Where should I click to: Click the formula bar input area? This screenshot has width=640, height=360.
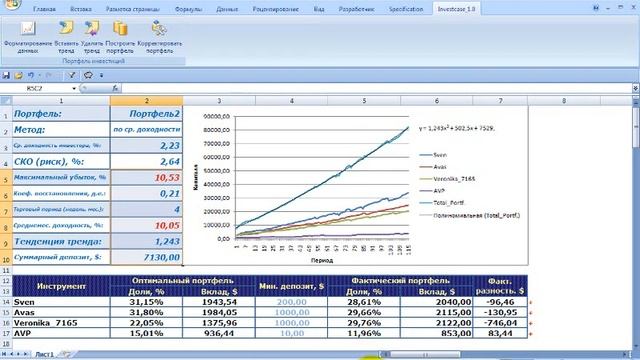point(376,88)
